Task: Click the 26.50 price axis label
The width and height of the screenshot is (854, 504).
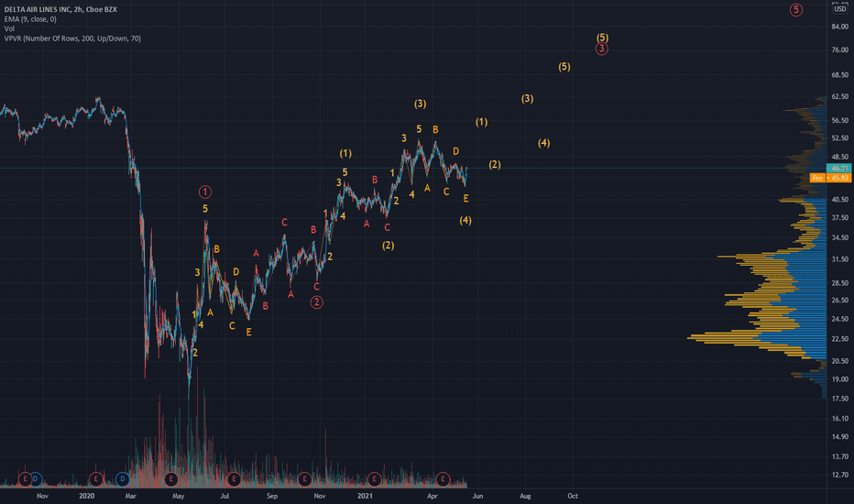Action: (840, 301)
